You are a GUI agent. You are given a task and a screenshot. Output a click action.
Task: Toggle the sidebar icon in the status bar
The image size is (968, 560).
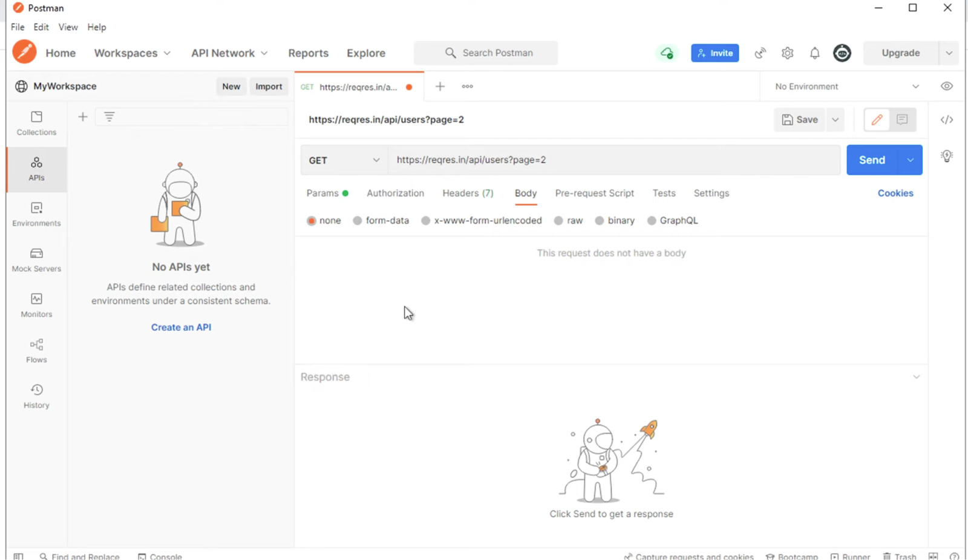[x=18, y=556]
